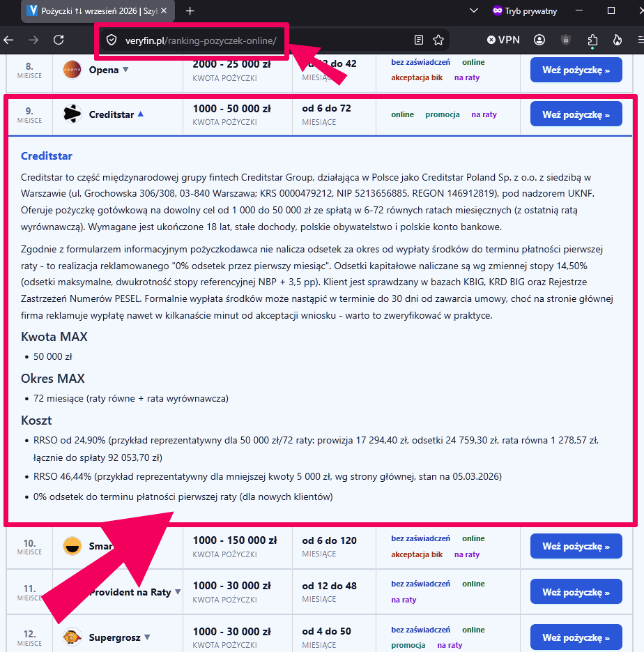Image resolution: width=644 pixels, height=652 pixels.
Task: Click Weź pożyczkę button for Supergrosz
Action: click(576, 637)
